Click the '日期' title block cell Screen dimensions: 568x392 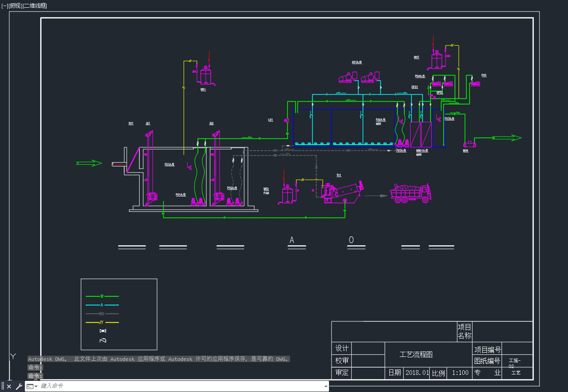pyautogui.click(x=395, y=373)
